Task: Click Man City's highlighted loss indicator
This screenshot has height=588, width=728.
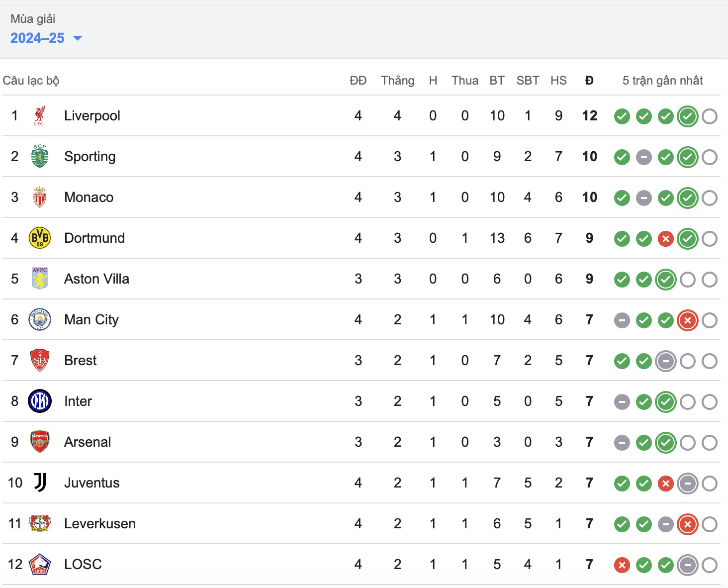Action: coord(688,321)
